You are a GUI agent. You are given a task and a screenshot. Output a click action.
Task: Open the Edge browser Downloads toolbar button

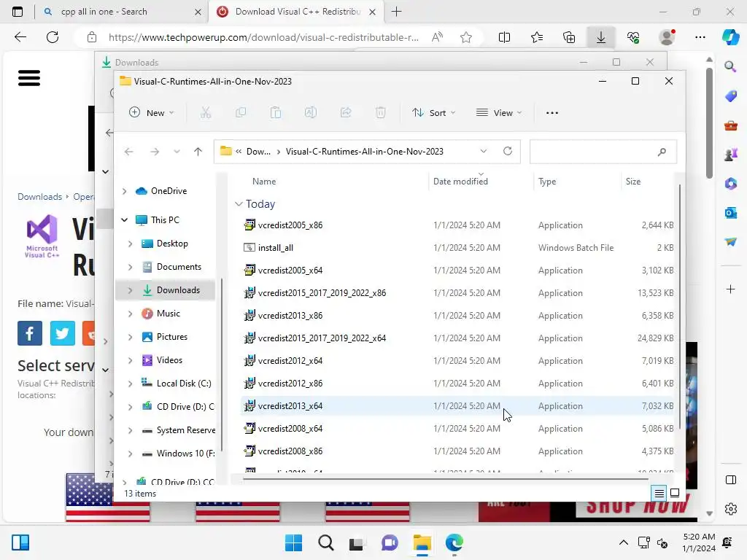(601, 37)
